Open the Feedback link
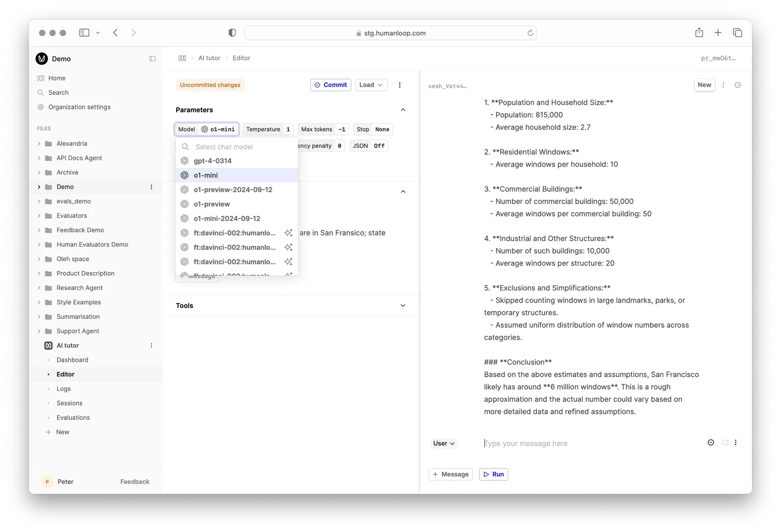 point(135,482)
